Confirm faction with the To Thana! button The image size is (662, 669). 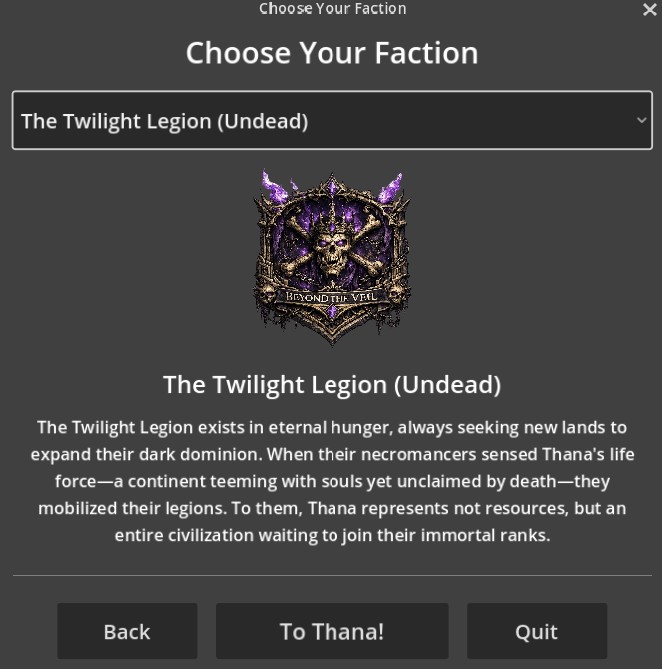[x=331, y=631]
